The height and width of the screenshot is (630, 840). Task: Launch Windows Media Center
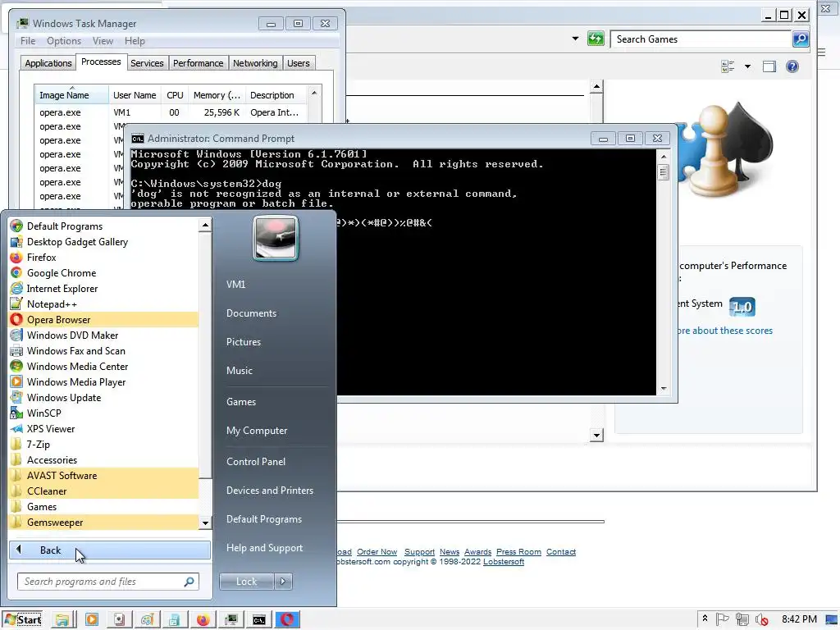point(103,366)
